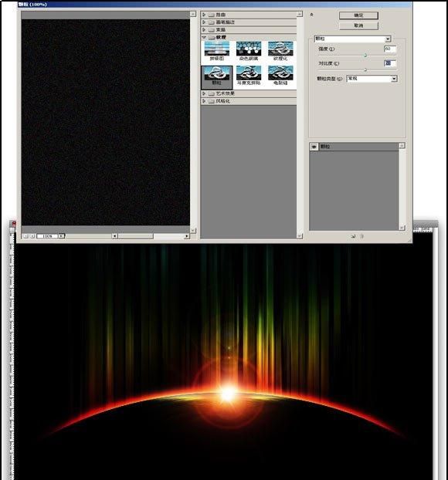This screenshot has width=448, height=480.
Task: Click preview horizontal scrollbar right arrow
Action: click(x=187, y=236)
